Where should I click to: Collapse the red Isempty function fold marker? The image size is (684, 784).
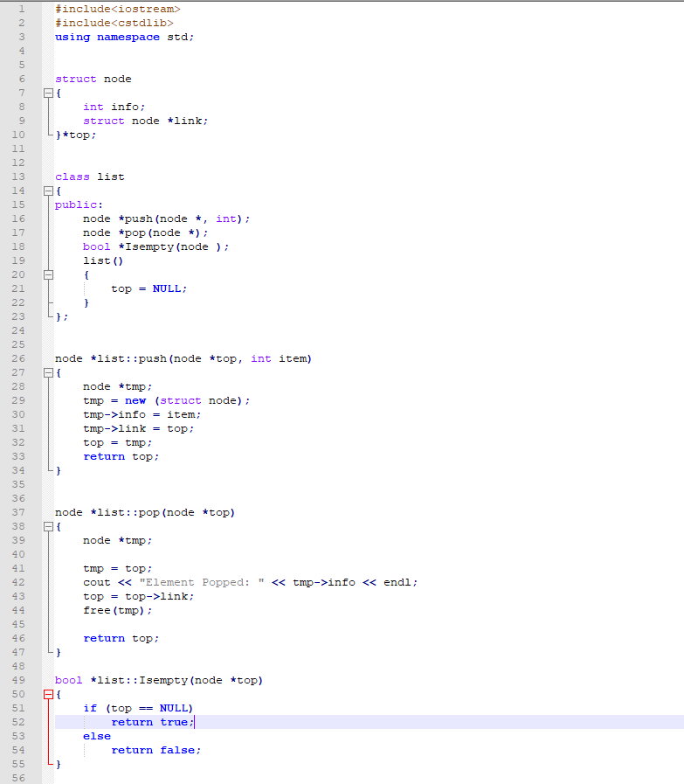(x=48, y=694)
